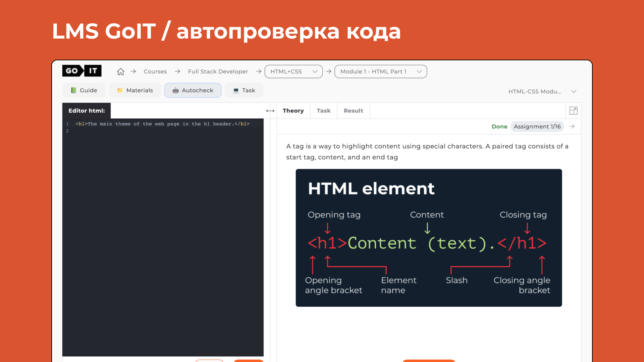644x362 pixels.
Task: Go to the home page icon
Action: coord(120,71)
